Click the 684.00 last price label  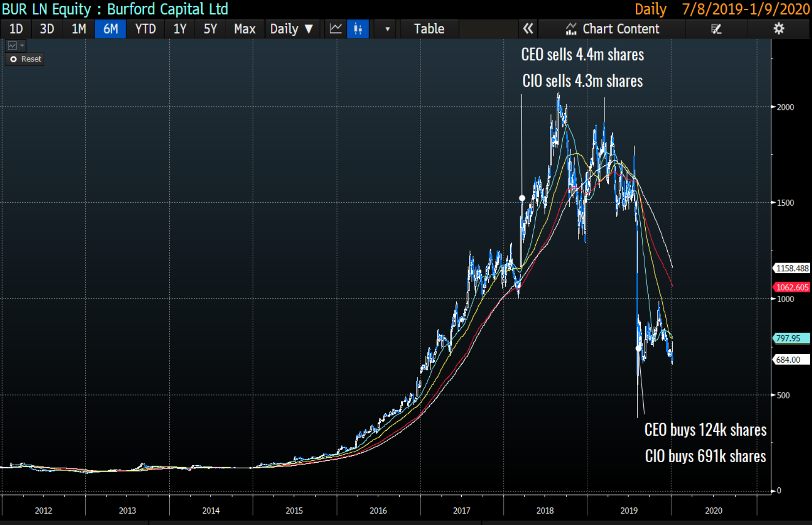pos(792,360)
